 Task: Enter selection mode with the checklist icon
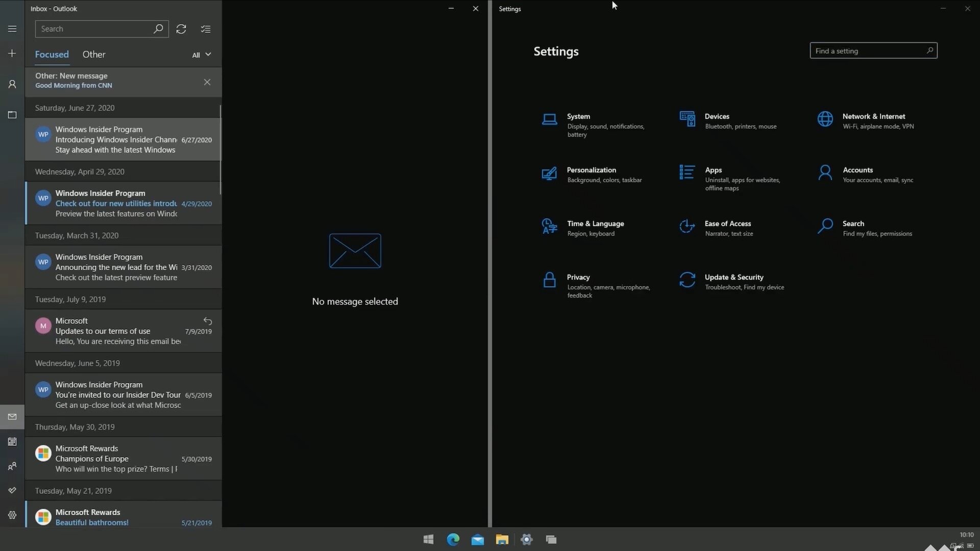click(x=206, y=29)
